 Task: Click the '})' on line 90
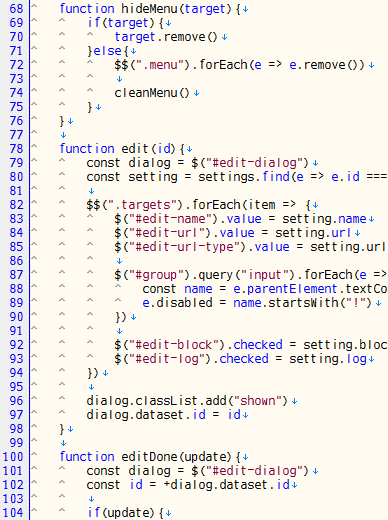tap(121, 317)
